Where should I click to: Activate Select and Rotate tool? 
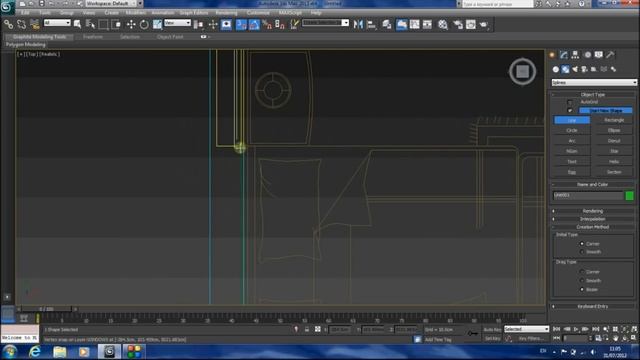(144, 24)
